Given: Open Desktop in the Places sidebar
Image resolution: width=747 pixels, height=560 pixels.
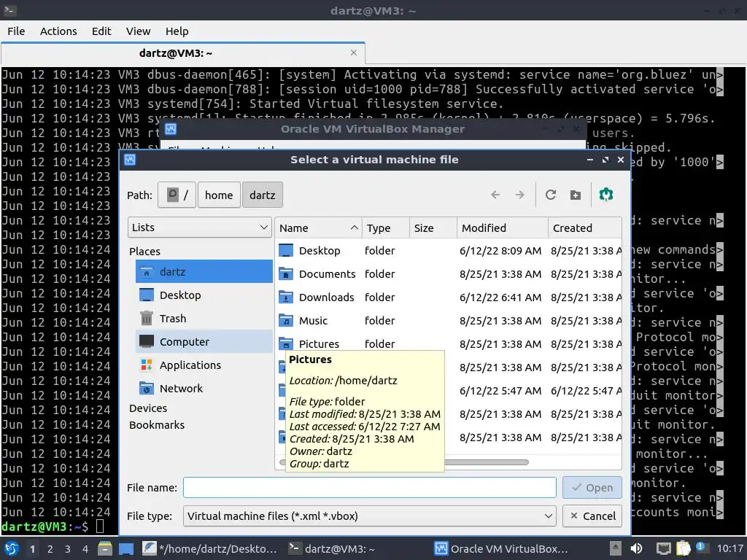Looking at the screenshot, I should 204,295.
